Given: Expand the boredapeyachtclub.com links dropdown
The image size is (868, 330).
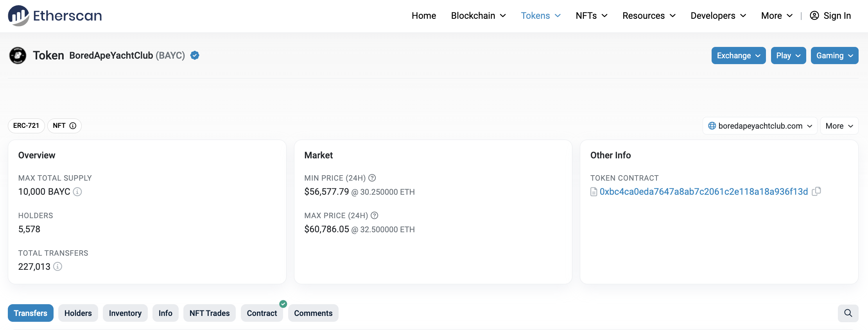Looking at the screenshot, I should click(760, 126).
